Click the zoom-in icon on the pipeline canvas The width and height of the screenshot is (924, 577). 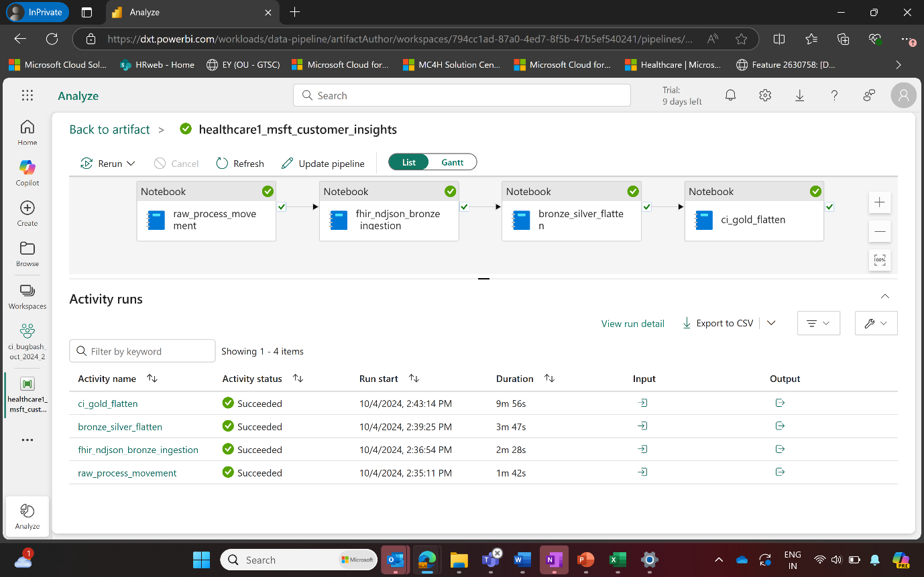pyautogui.click(x=879, y=202)
